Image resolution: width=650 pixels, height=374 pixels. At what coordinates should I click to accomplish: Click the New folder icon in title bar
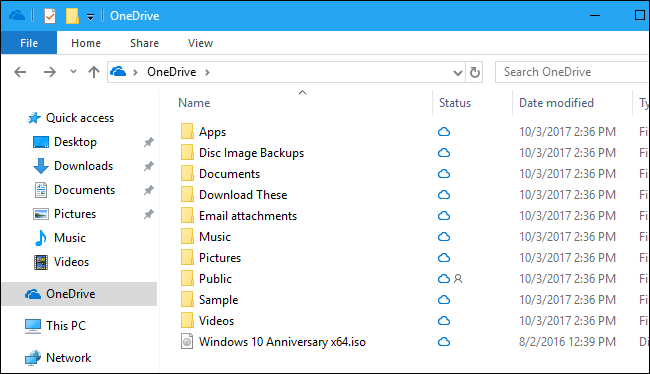click(x=72, y=16)
